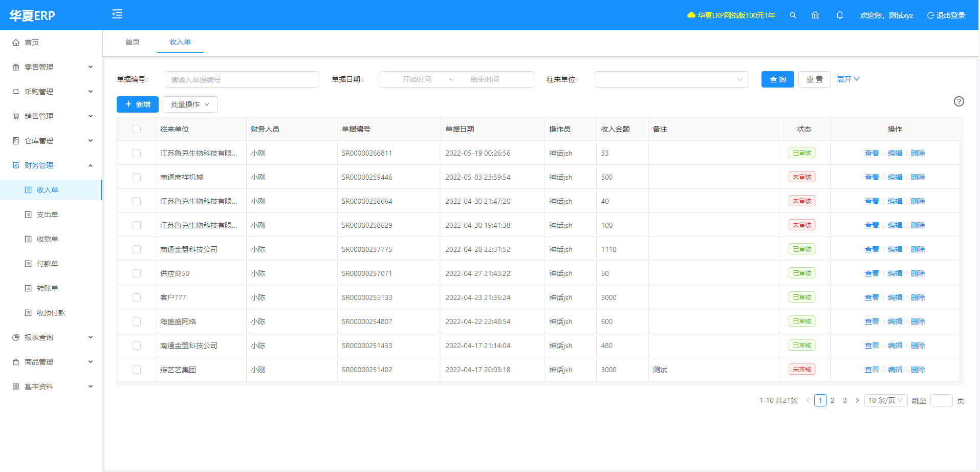Check the row for SR00000266811
980x472 pixels.
[137, 153]
